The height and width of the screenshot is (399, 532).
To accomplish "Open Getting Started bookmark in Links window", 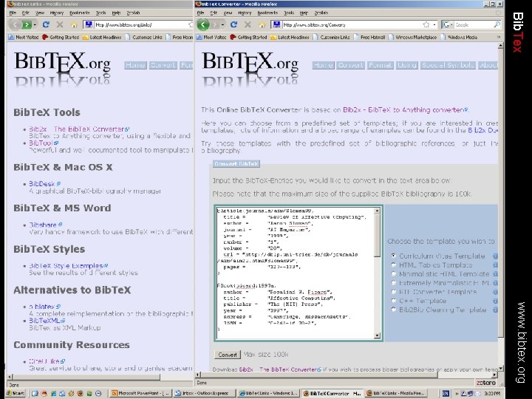I will click(61, 38).
